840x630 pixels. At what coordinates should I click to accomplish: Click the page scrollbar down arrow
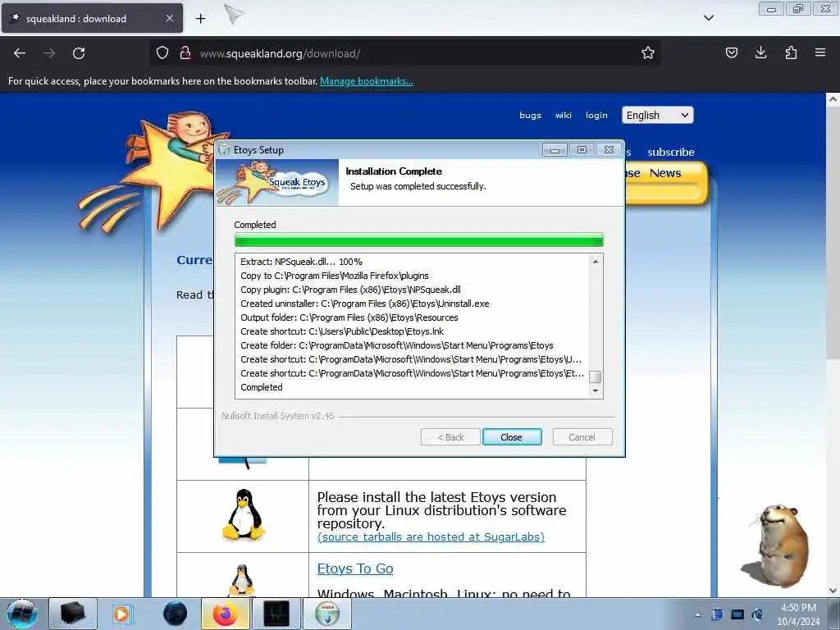pos(833,591)
